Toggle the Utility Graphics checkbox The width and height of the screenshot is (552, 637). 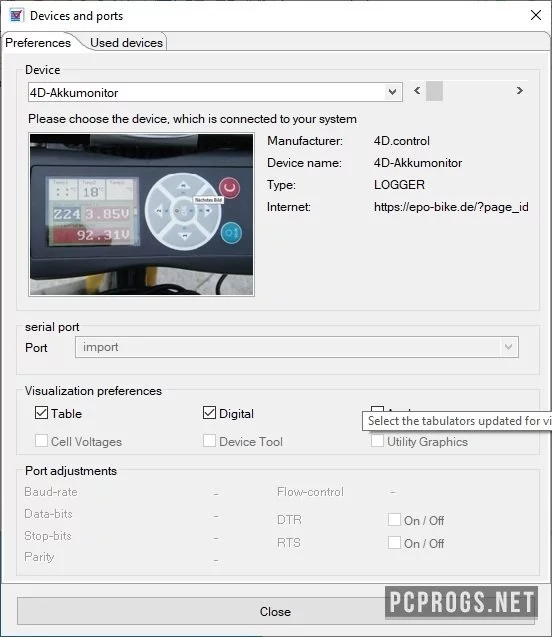(377, 441)
